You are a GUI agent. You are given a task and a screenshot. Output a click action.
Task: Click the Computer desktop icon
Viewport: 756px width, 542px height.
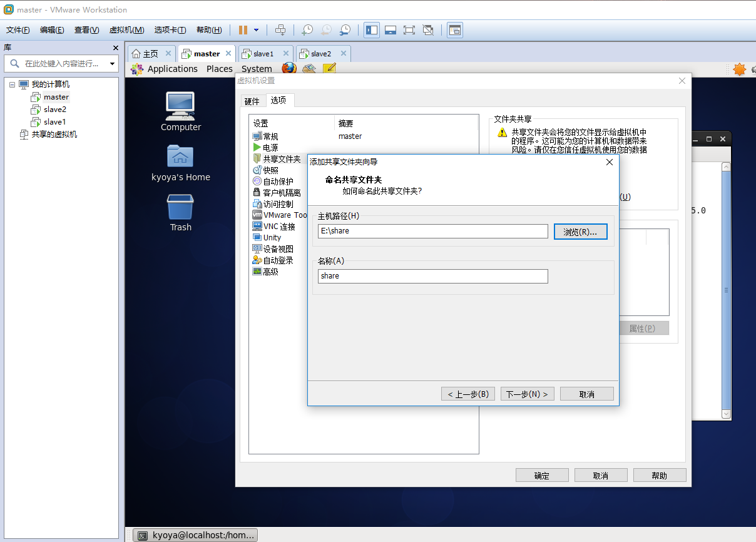pyautogui.click(x=181, y=111)
